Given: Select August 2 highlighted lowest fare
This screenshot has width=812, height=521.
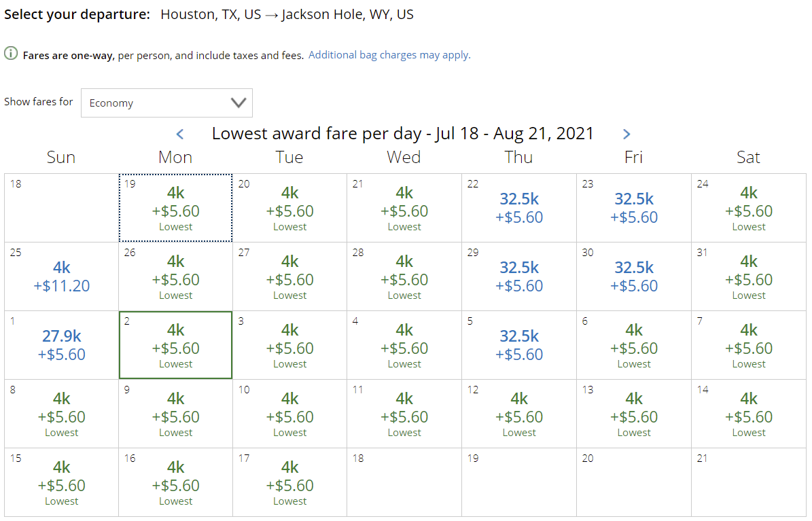Looking at the screenshot, I should click(175, 345).
